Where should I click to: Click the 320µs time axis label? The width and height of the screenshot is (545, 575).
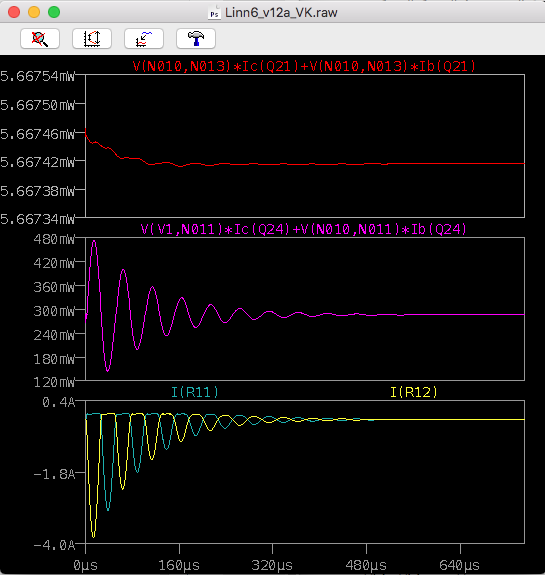[x=272, y=565]
